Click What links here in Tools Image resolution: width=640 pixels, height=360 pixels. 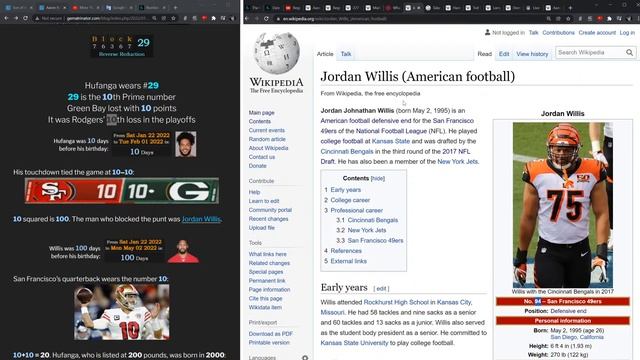(x=267, y=254)
